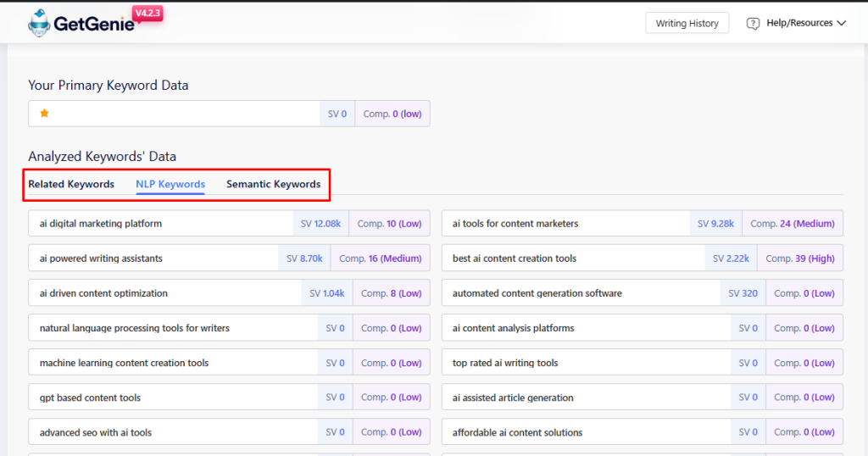Select keyword 'ai digital marketing platform'

tap(101, 224)
